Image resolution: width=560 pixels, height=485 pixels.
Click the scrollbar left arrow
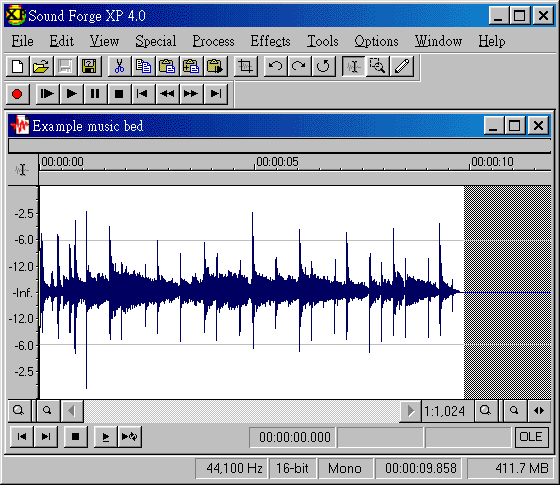(x=72, y=411)
